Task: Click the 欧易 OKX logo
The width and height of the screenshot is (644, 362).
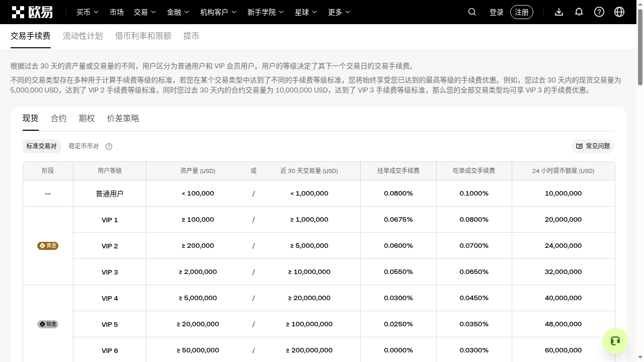Action: coord(32,12)
